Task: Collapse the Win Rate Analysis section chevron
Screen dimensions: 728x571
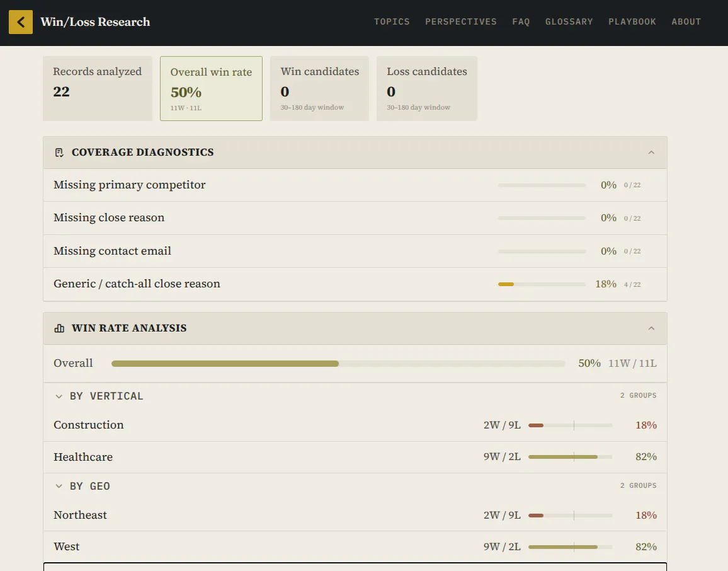Action: [651, 328]
